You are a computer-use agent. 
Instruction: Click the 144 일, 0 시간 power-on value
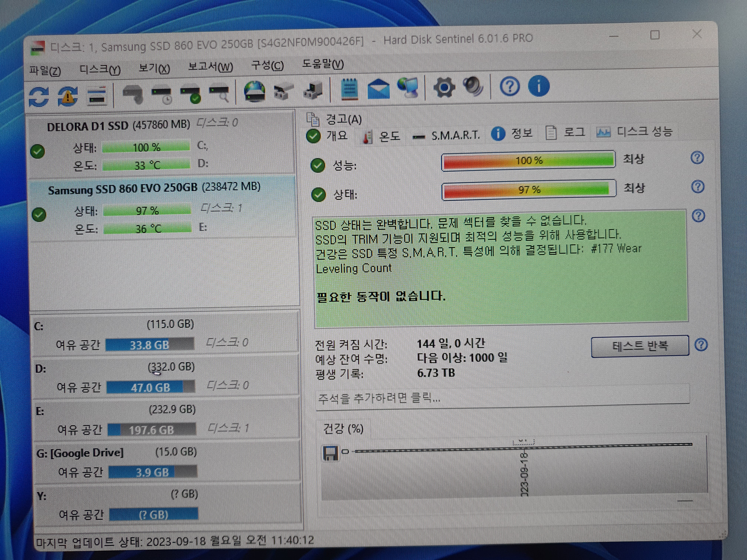pyautogui.click(x=451, y=344)
